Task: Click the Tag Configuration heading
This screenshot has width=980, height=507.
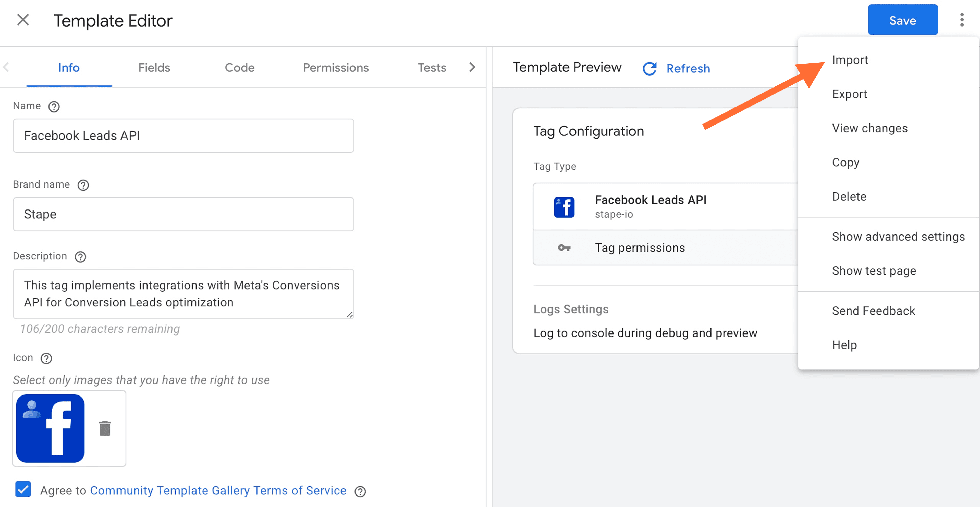Action: [x=589, y=131]
